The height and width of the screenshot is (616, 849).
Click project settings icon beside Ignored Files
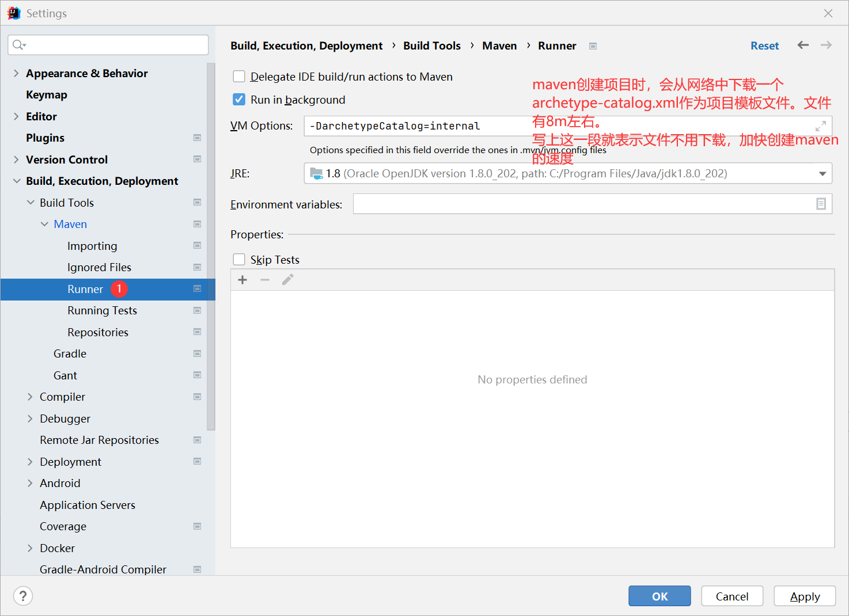[197, 267]
